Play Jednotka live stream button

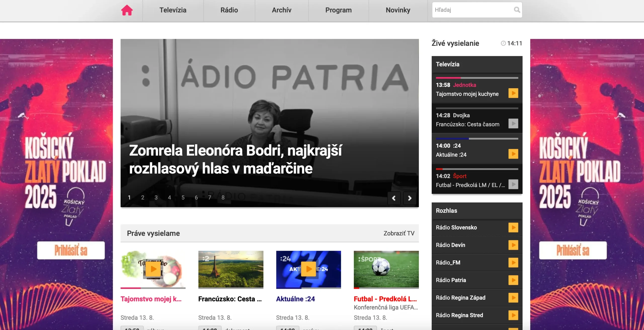coord(513,93)
